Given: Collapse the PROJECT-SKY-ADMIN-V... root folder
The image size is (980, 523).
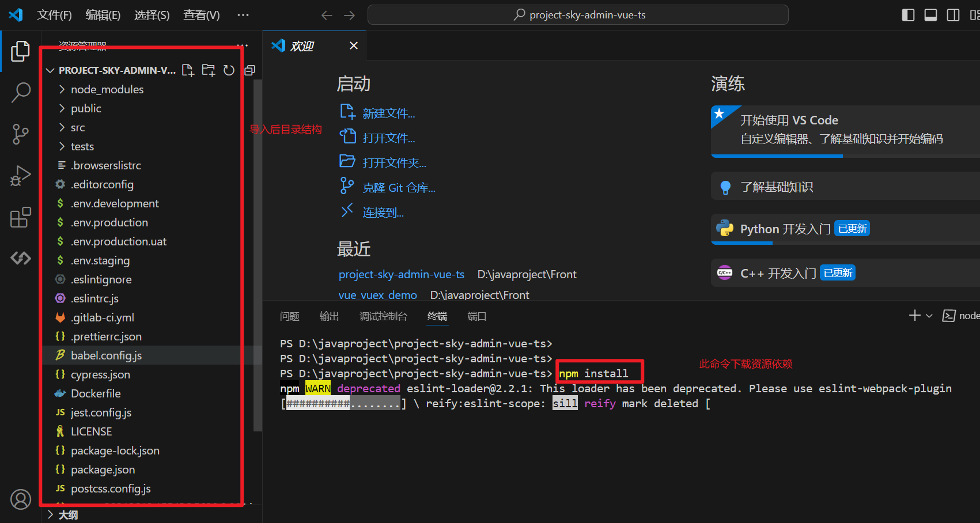Looking at the screenshot, I should tap(111, 70).
